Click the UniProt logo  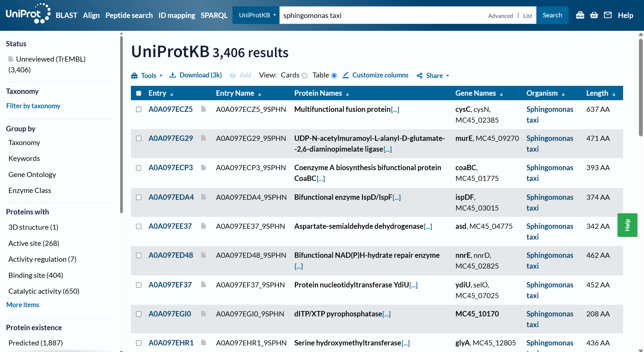[28, 13]
